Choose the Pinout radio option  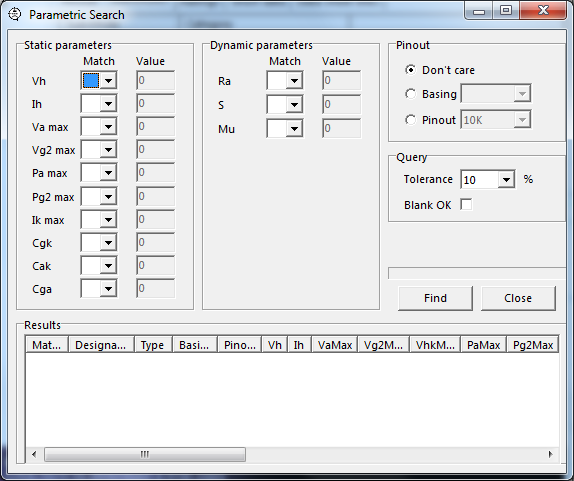tap(410, 120)
